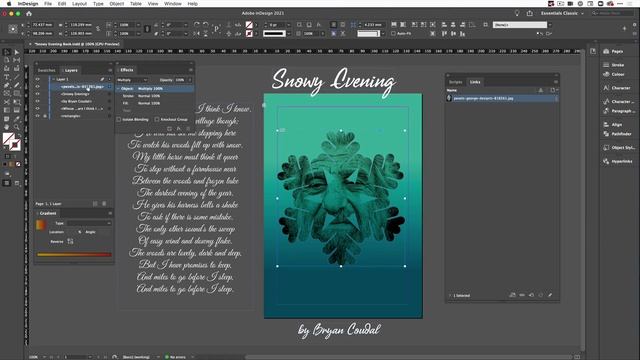640x360 pixels.
Task: Select the Zoom magnifier tool
Action: 16,127
